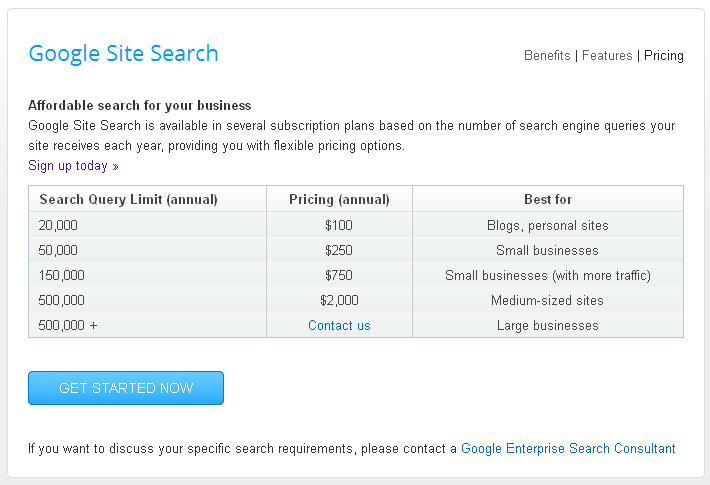Click the Pricing (annual) column header
This screenshot has height=485, width=710.
(339, 199)
